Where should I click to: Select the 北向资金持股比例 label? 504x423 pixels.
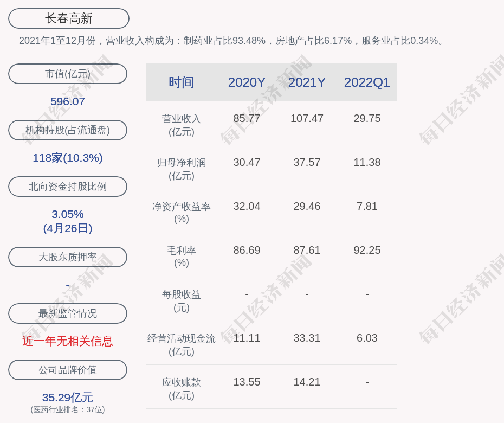click(x=68, y=187)
